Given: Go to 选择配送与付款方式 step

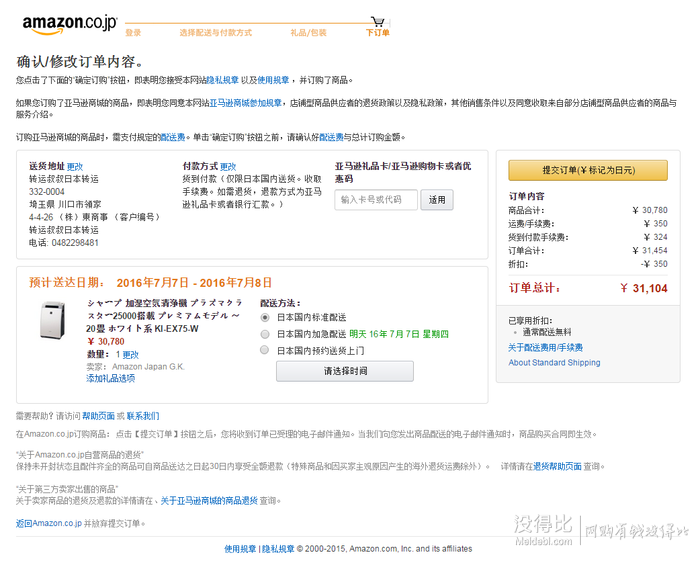Looking at the screenshot, I should [x=216, y=33].
